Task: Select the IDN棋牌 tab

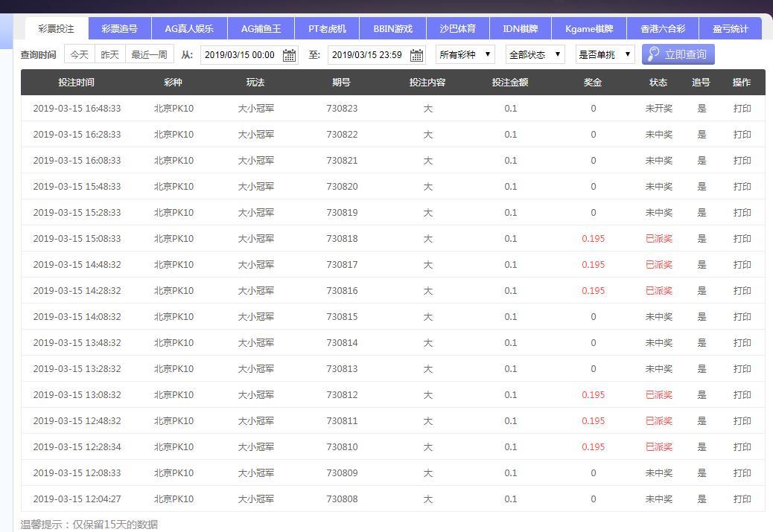Action: coord(521,28)
